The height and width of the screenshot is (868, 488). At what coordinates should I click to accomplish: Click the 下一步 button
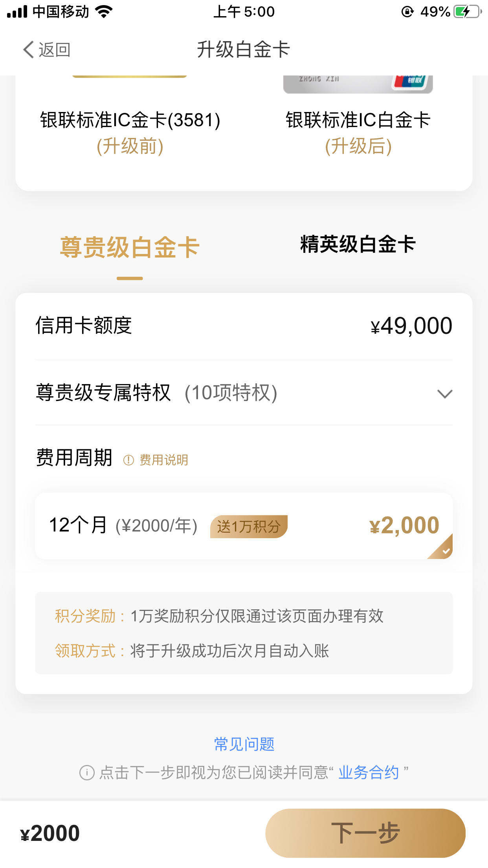point(365,833)
